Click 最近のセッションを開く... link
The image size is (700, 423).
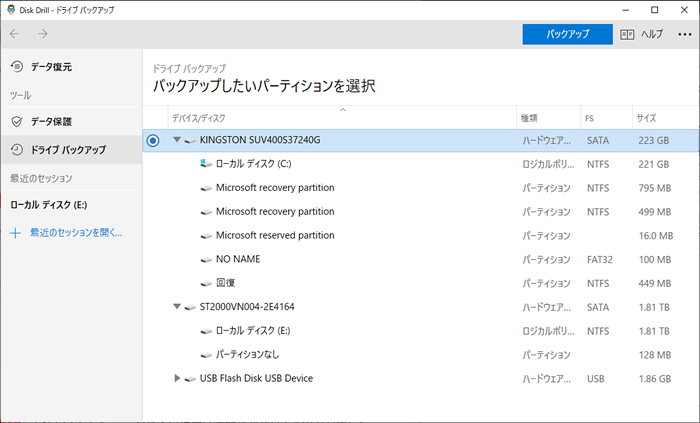coord(76,232)
